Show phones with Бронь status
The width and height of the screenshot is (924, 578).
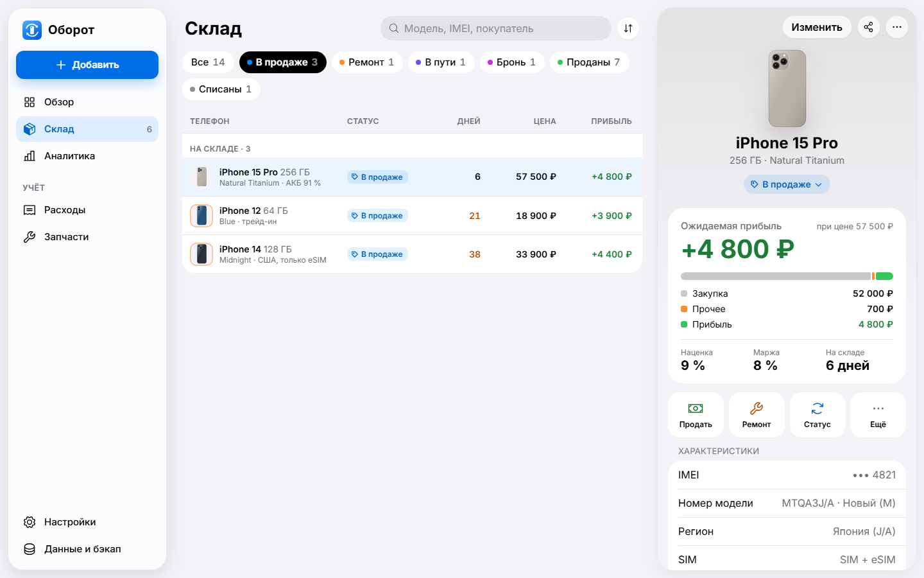point(512,62)
